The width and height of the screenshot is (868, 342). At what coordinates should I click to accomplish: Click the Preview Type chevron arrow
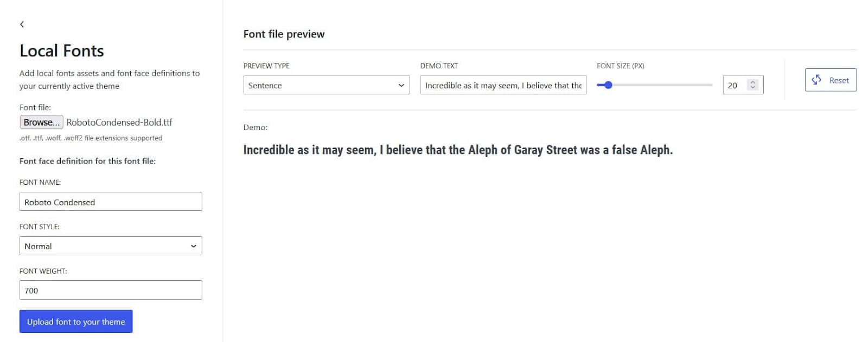401,85
